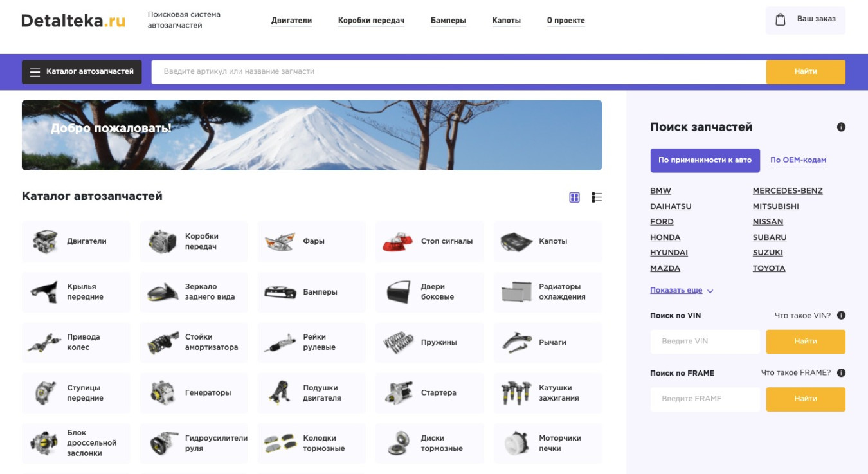Click the coil springs icon for Пружины
The image size is (868, 474).
click(x=398, y=343)
